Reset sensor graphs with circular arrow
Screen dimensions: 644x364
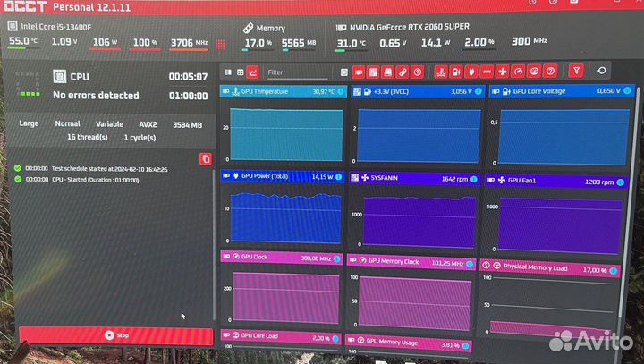point(602,71)
